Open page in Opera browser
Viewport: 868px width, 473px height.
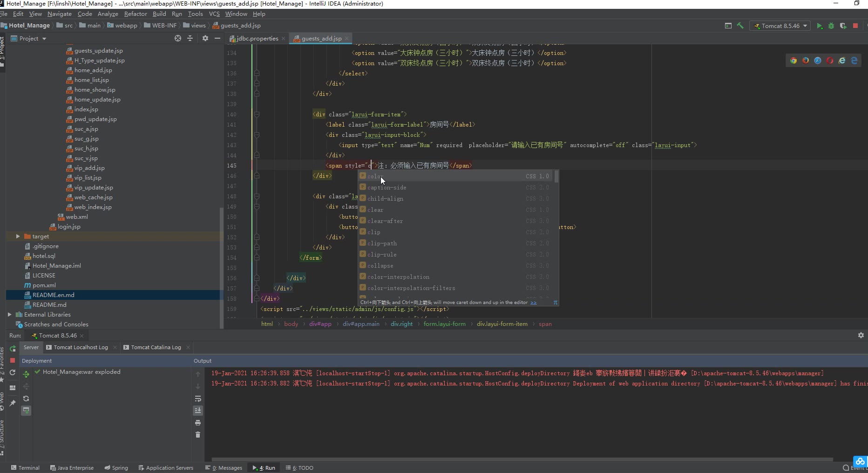pyautogui.click(x=830, y=61)
